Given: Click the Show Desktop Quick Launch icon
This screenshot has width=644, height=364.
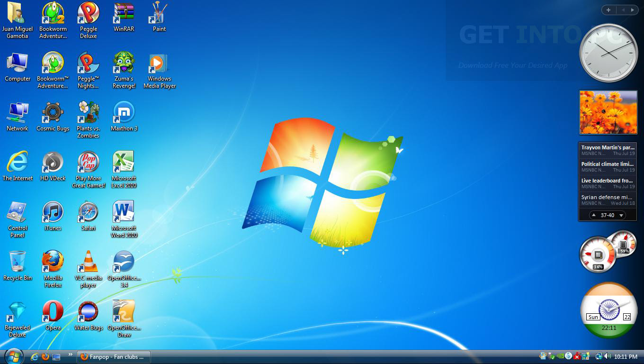Looking at the screenshot, I should 56,356.
